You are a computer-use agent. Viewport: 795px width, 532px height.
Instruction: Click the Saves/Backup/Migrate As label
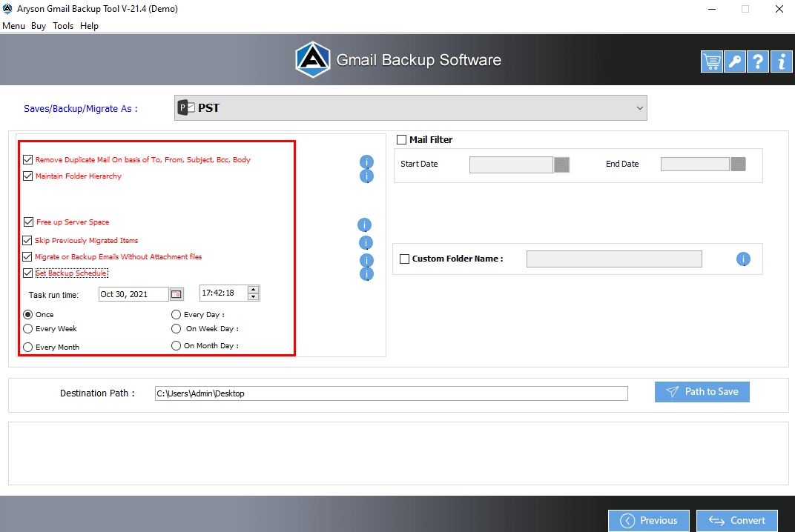coord(81,108)
